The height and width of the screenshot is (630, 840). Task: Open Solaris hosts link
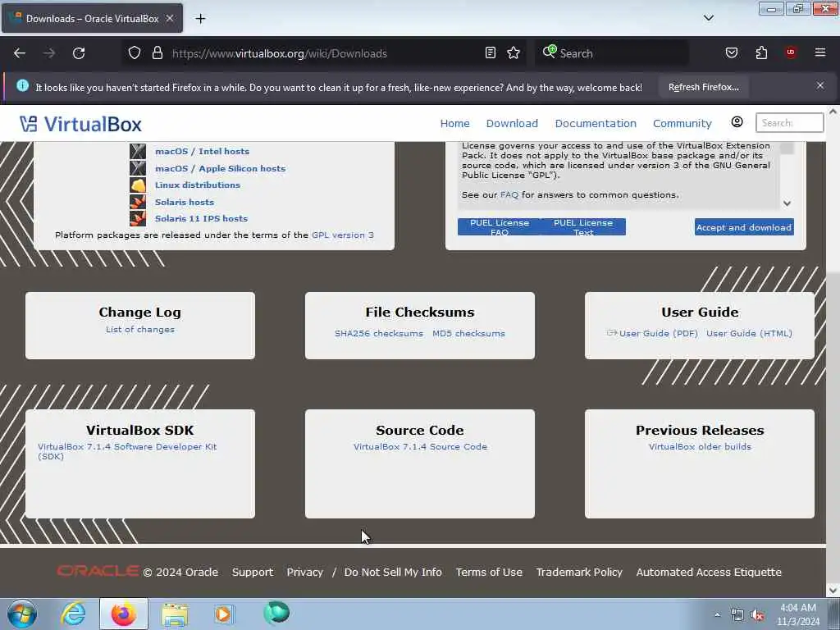point(185,202)
